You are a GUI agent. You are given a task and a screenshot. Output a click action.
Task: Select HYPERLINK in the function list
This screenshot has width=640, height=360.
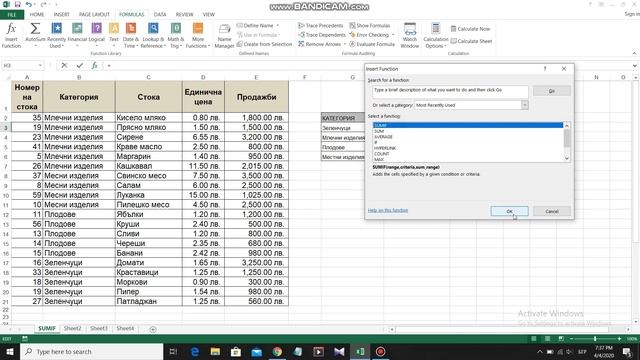coord(468,148)
